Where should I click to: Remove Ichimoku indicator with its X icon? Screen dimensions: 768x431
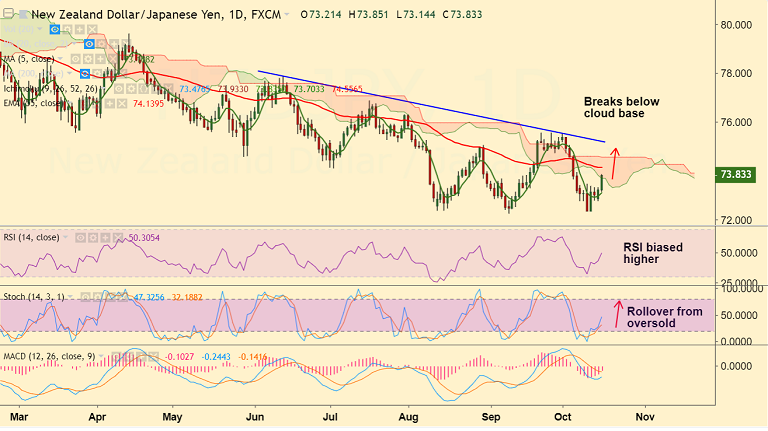[x=168, y=88]
